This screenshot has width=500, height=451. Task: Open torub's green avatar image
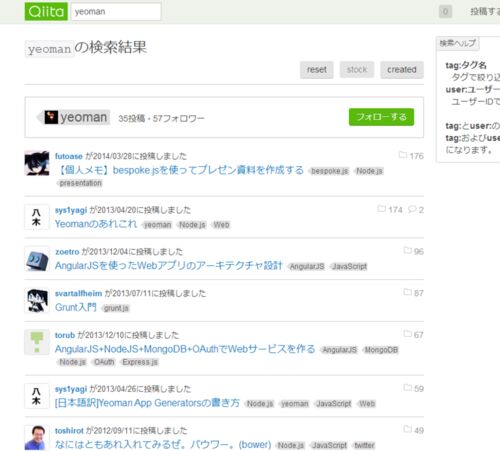pyautogui.click(x=37, y=342)
